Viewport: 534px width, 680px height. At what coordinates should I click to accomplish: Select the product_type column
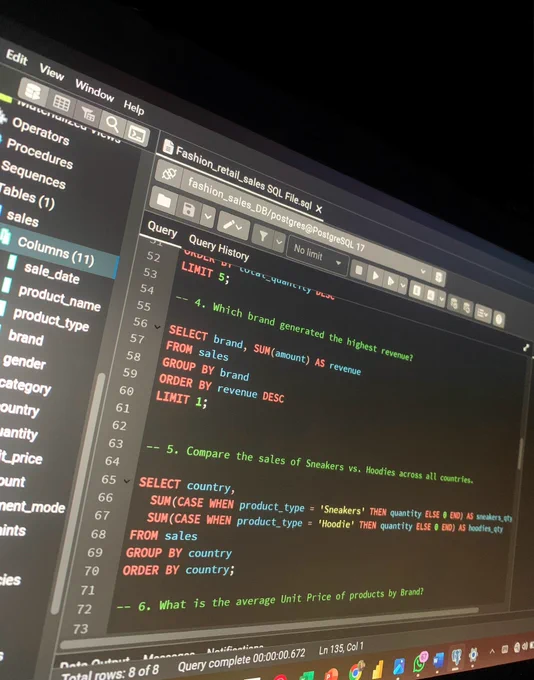[x=51, y=320]
